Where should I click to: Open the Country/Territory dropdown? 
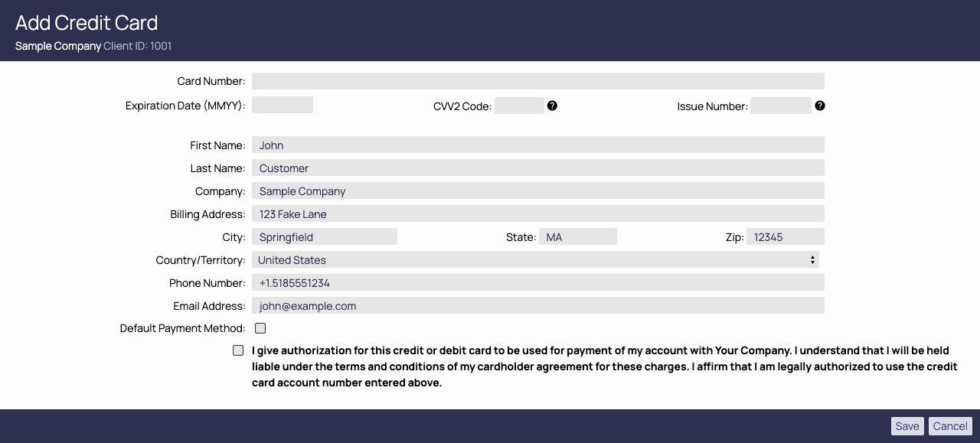point(535,260)
